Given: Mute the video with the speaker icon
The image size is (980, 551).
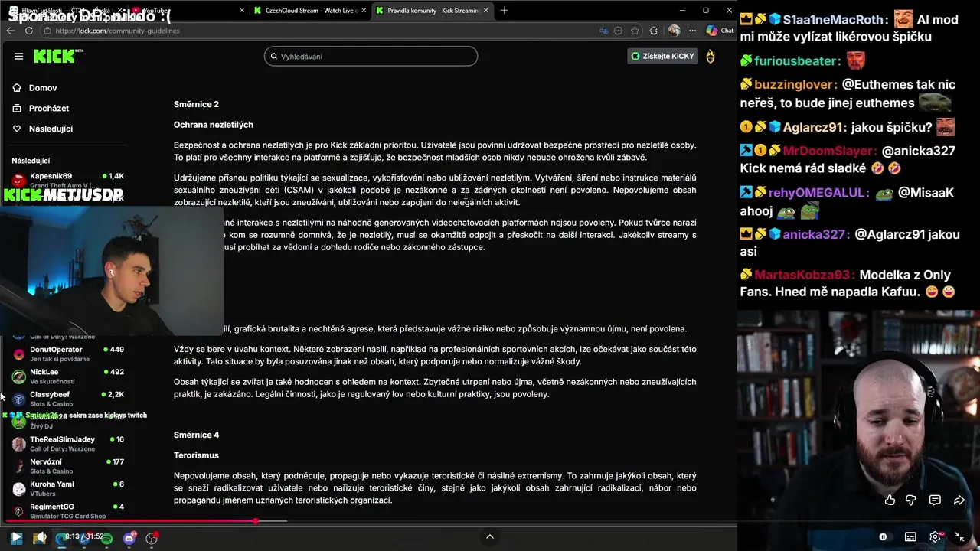Looking at the screenshot, I should pos(40,539).
